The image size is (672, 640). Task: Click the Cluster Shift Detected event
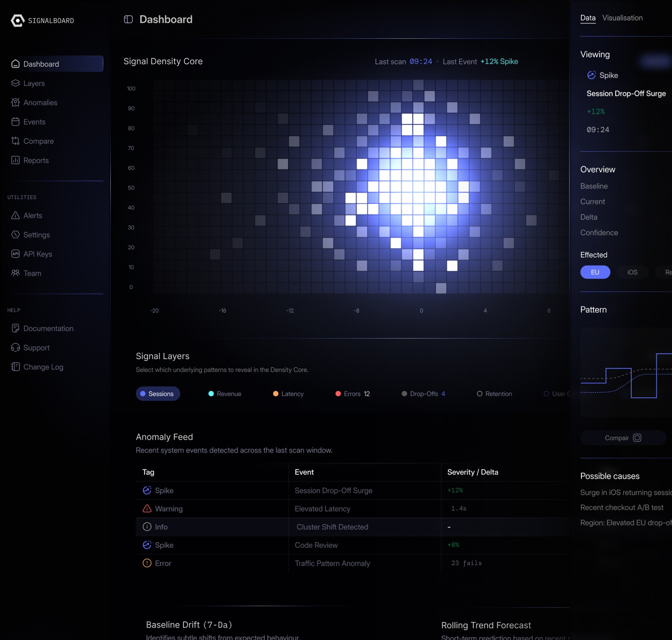click(x=332, y=527)
